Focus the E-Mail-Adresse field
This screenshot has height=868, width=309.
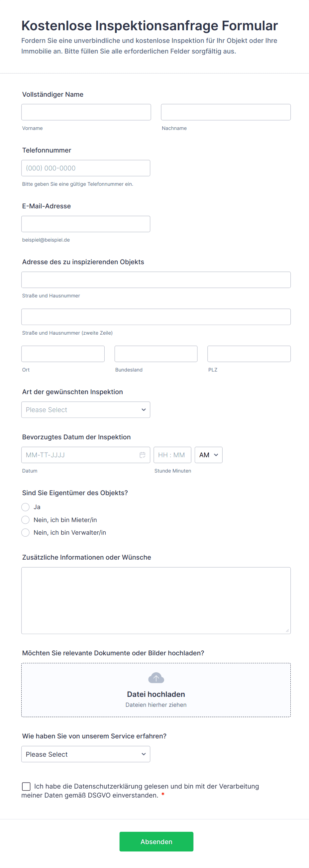tap(86, 224)
